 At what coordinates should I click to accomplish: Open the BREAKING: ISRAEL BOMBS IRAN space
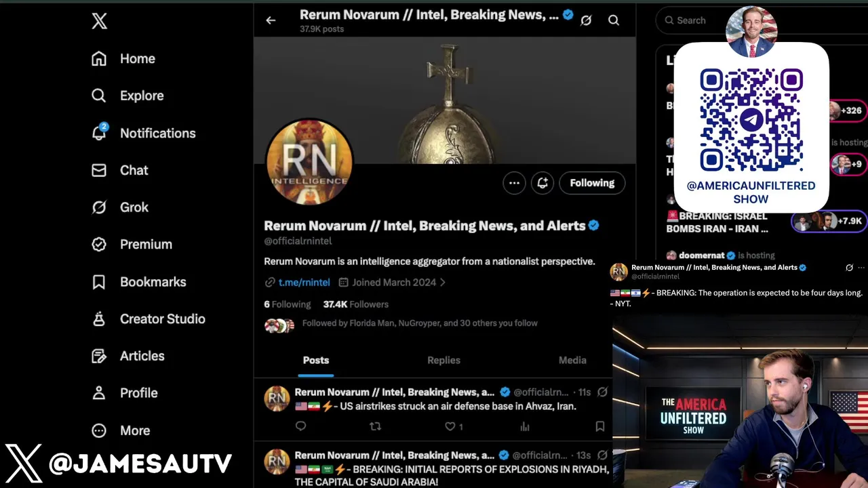click(x=717, y=222)
